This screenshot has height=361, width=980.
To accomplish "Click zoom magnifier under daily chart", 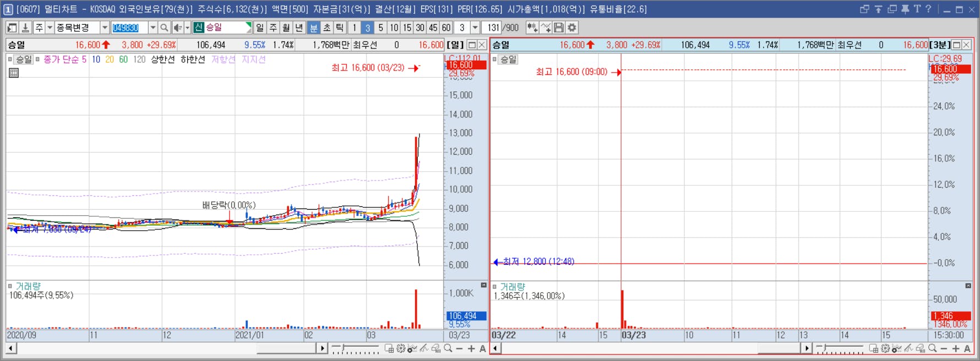I will coord(448,348).
